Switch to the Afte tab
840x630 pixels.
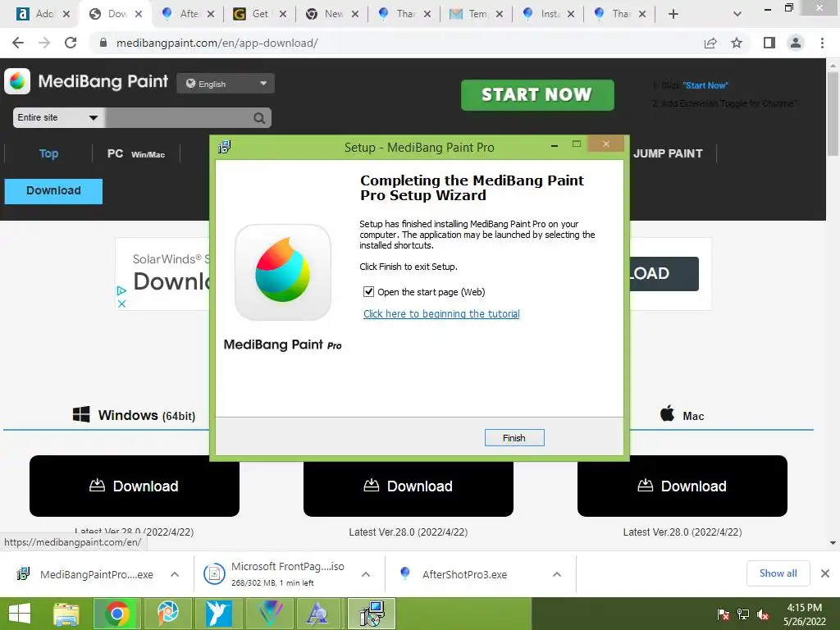click(x=189, y=14)
